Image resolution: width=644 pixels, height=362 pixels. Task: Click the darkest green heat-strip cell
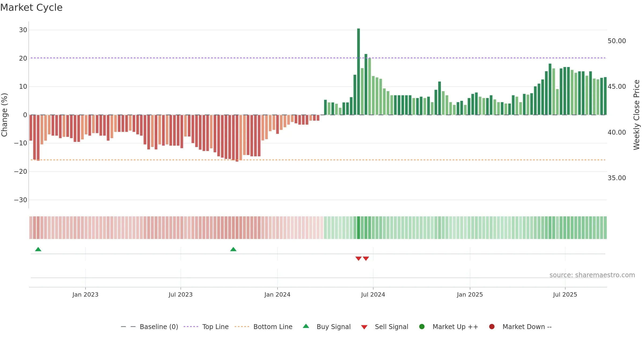(358, 228)
